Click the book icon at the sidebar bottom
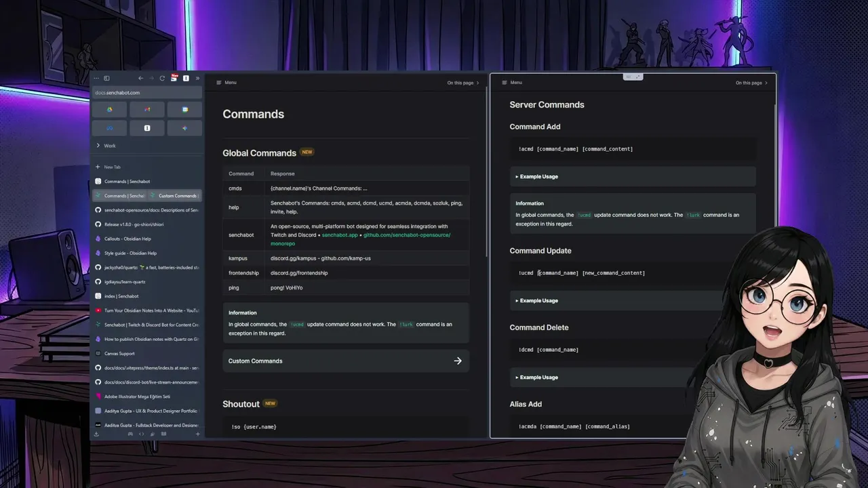 pyautogui.click(x=163, y=434)
